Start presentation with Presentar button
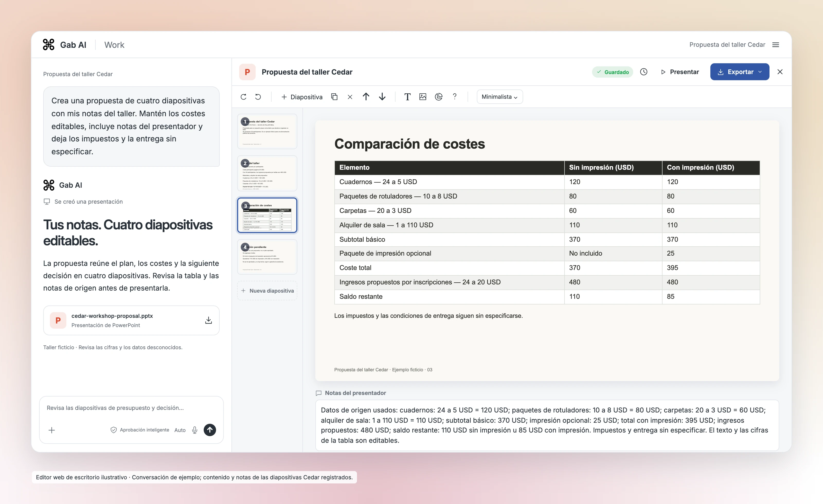 point(680,72)
